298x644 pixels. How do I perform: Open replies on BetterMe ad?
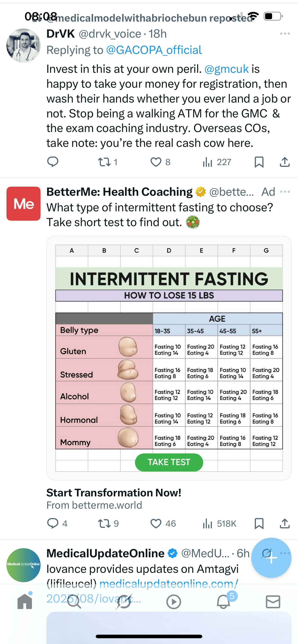[53, 523]
